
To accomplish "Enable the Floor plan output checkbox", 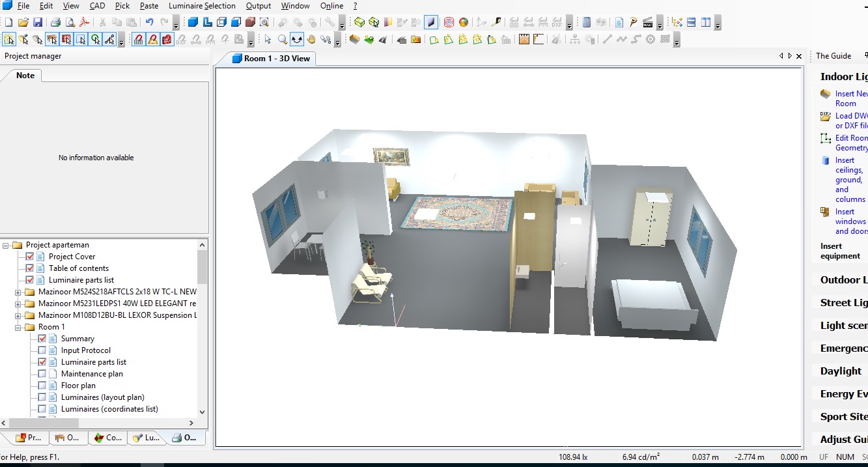I will [42, 386].
